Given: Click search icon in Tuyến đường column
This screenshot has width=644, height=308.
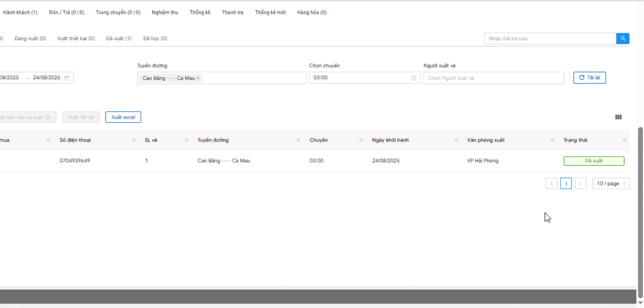Looking at the screenshot, I should 298,140.
